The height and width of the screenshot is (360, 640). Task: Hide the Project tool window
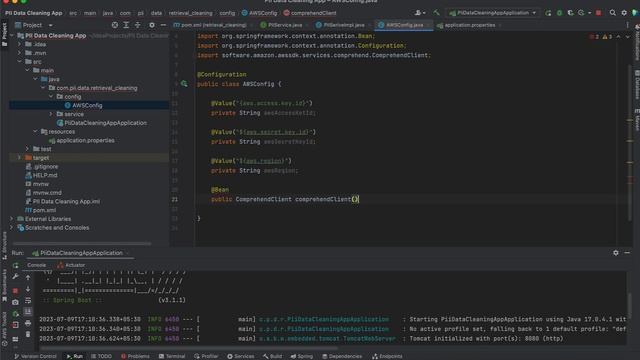(163, 25)
